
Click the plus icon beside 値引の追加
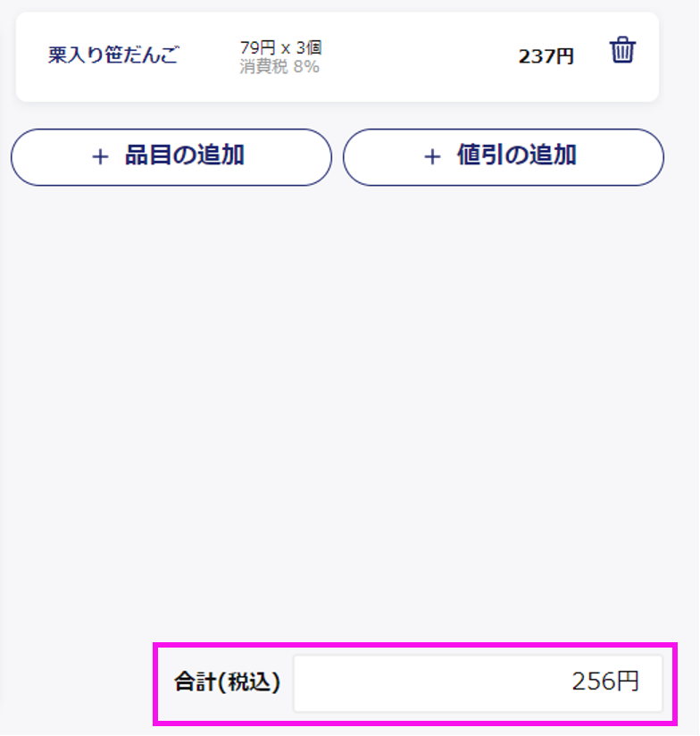coord(432,157)
